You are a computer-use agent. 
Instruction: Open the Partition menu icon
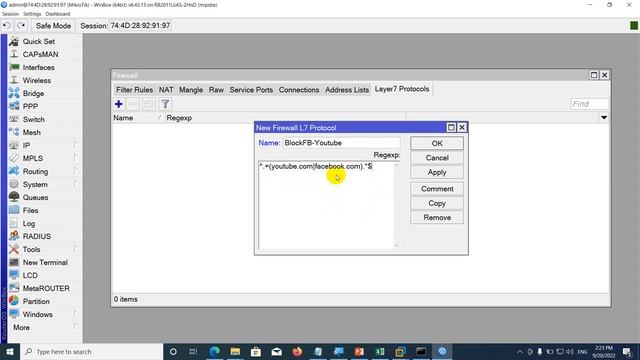(x=14, y=301)
